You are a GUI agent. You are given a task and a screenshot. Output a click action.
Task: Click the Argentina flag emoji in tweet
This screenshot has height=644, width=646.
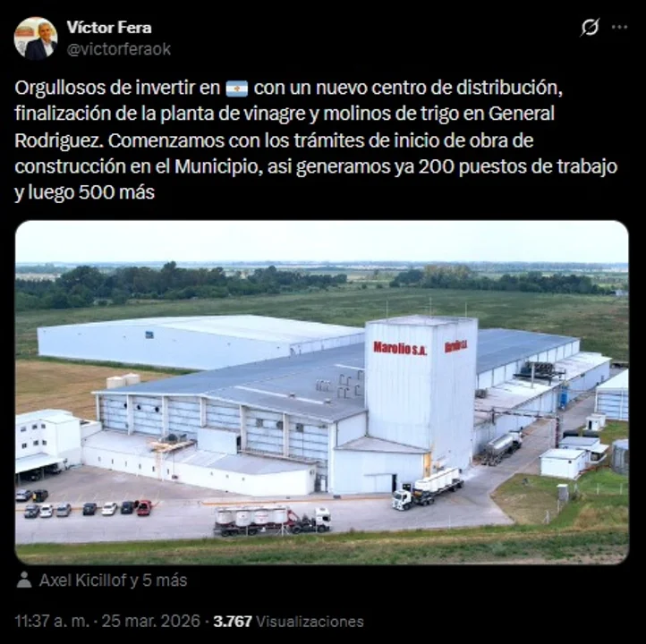[x=237, y=89]
